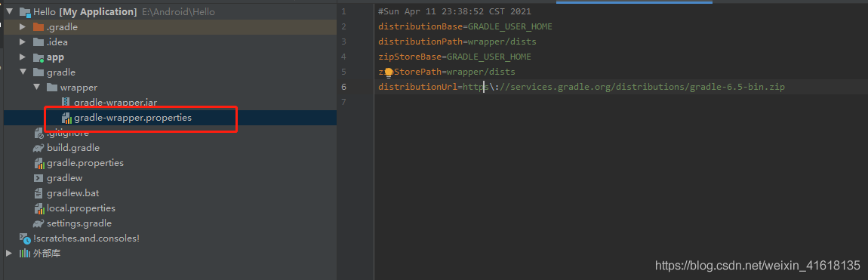Select the 外部库 node
Image resolution: width=868 pixels, height=280 pixels.
coord(47,254)
